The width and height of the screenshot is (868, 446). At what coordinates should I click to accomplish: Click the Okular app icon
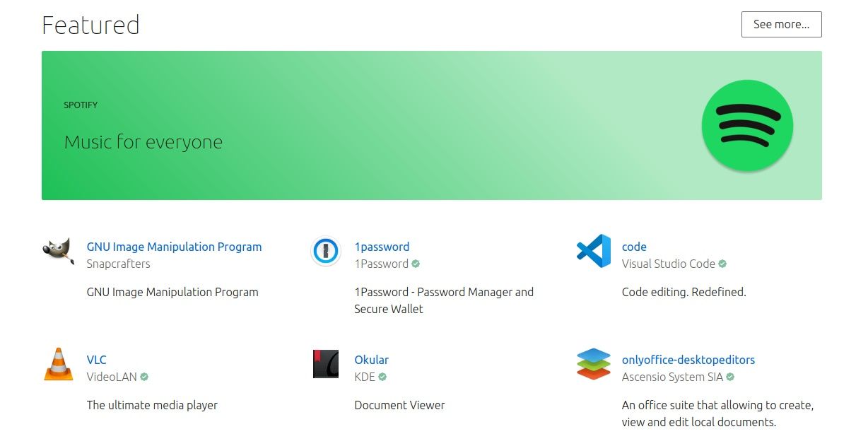tap(326, 365)
